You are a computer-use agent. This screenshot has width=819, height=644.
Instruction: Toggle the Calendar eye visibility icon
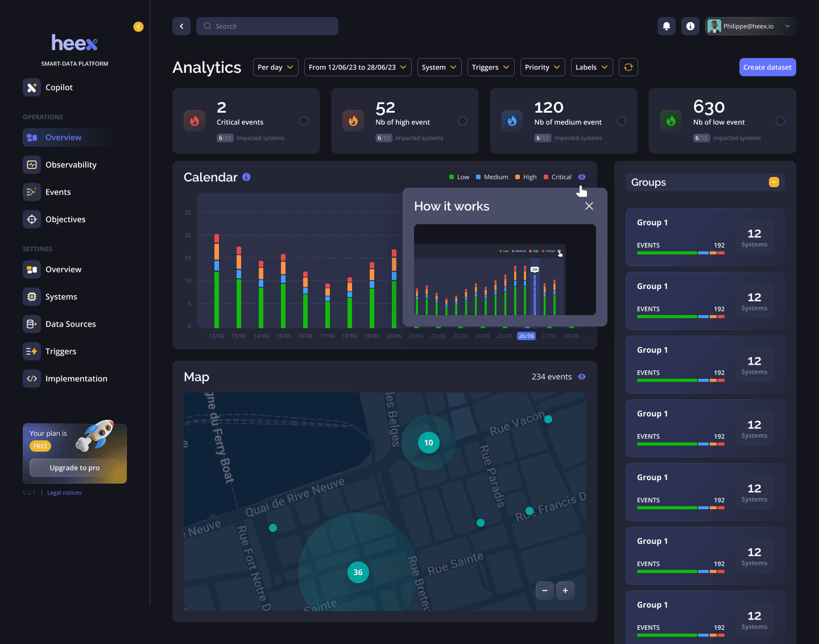pos(582,177)
